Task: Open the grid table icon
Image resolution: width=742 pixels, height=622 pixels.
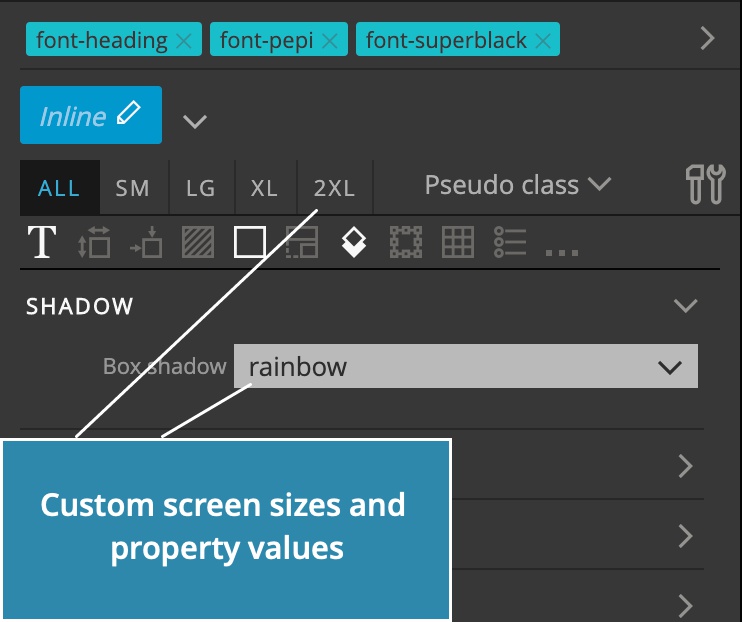Action: (458, 242)
